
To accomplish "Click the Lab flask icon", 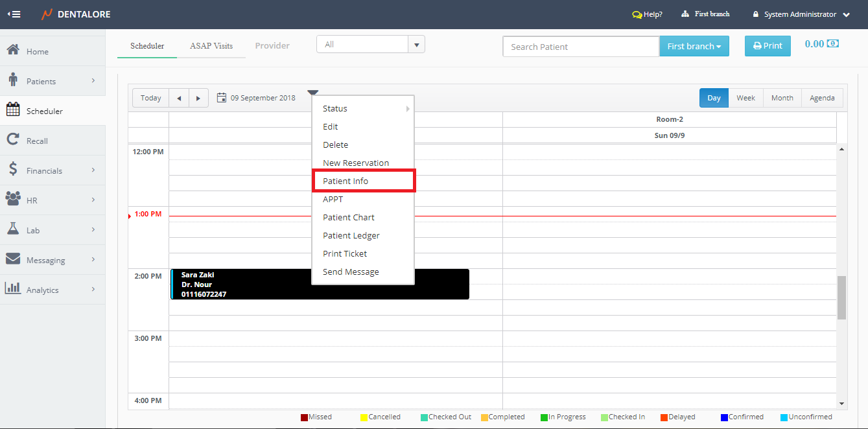I will click(x=12, y=229).
